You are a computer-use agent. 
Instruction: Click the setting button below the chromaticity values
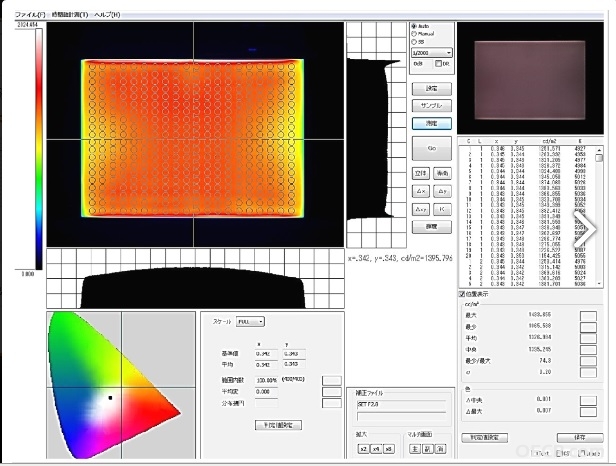(x=278, y=425)
